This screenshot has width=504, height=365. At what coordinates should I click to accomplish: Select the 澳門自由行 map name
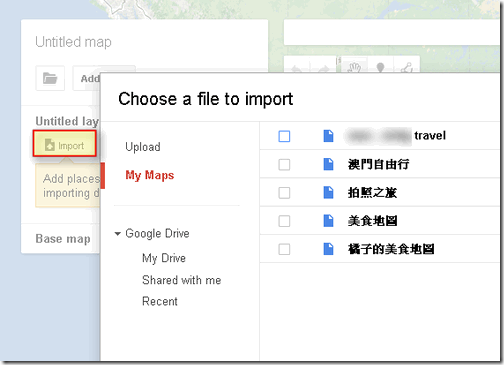click(x=379, y=164)
